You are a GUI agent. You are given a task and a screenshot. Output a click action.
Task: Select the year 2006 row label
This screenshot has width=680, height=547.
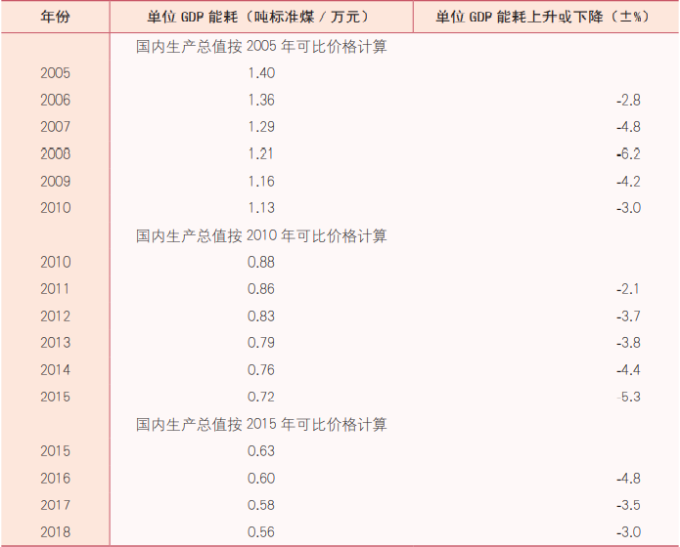pos(56,100)
